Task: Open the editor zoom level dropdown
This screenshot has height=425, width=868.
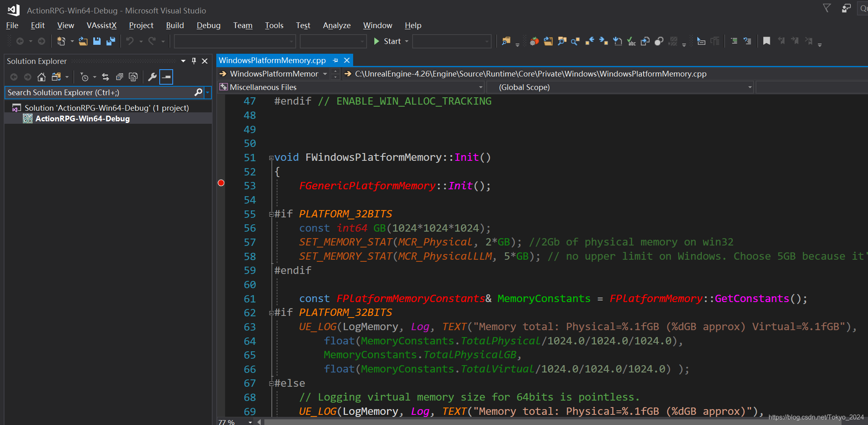Action: (x=250, y=422)
